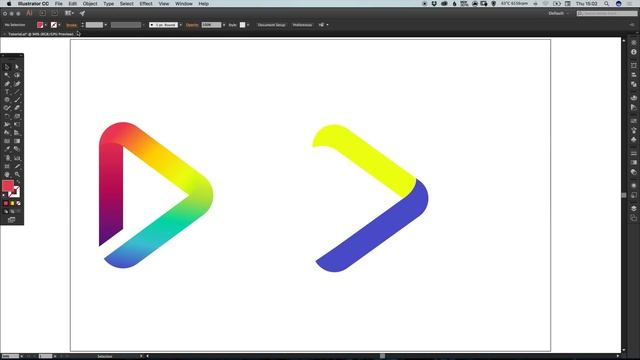Set color mode to solid Color
640x360 pixels.
6,203
